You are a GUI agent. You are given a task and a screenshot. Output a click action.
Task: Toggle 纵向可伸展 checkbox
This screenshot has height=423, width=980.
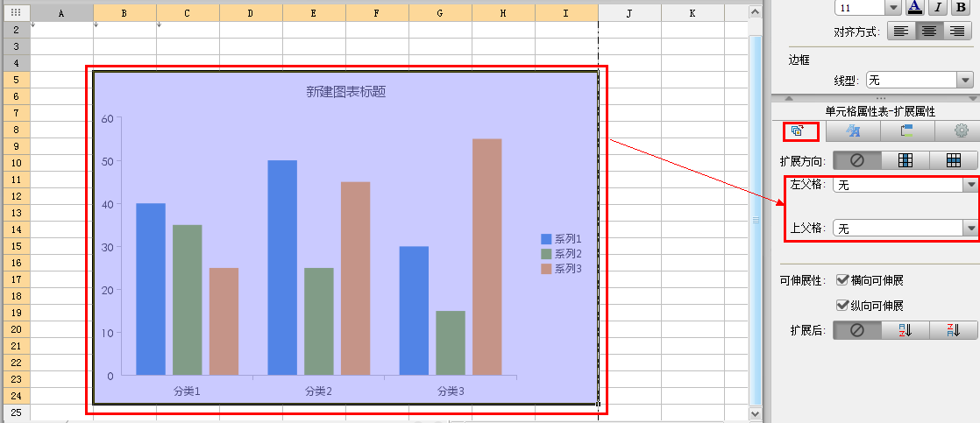tap(843, 306)
